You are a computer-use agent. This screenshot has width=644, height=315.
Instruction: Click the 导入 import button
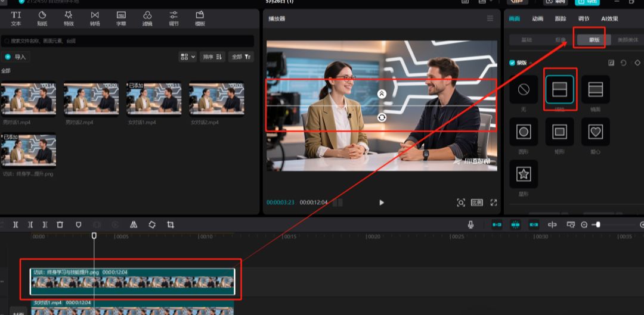[x=16, y=57]
